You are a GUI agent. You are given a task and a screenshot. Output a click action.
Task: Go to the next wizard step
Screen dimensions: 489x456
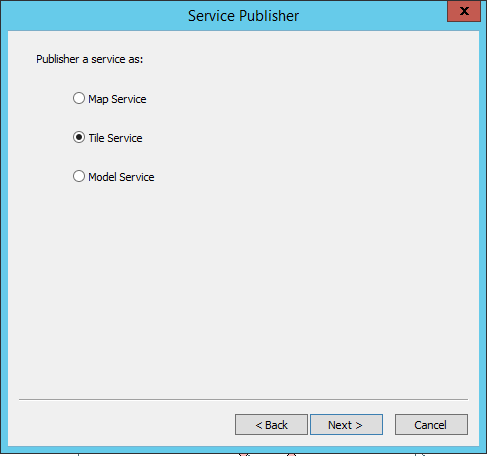click(x=346, y=425)
